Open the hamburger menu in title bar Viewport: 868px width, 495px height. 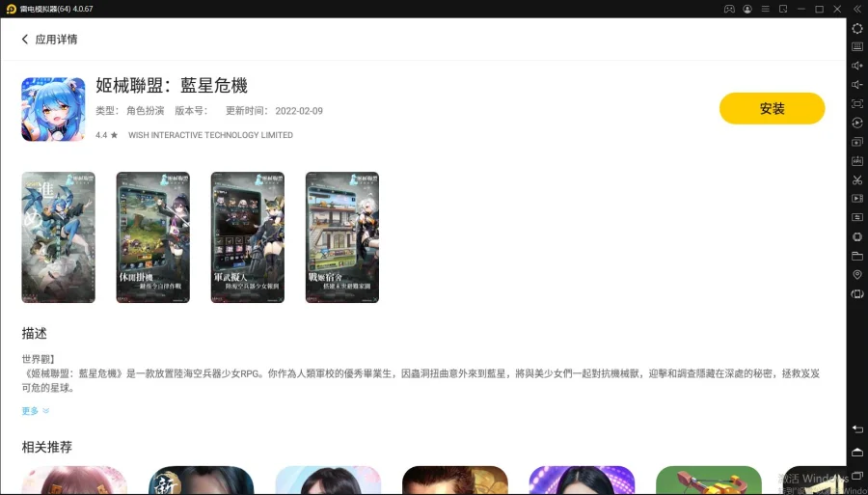tap(765, 9)
